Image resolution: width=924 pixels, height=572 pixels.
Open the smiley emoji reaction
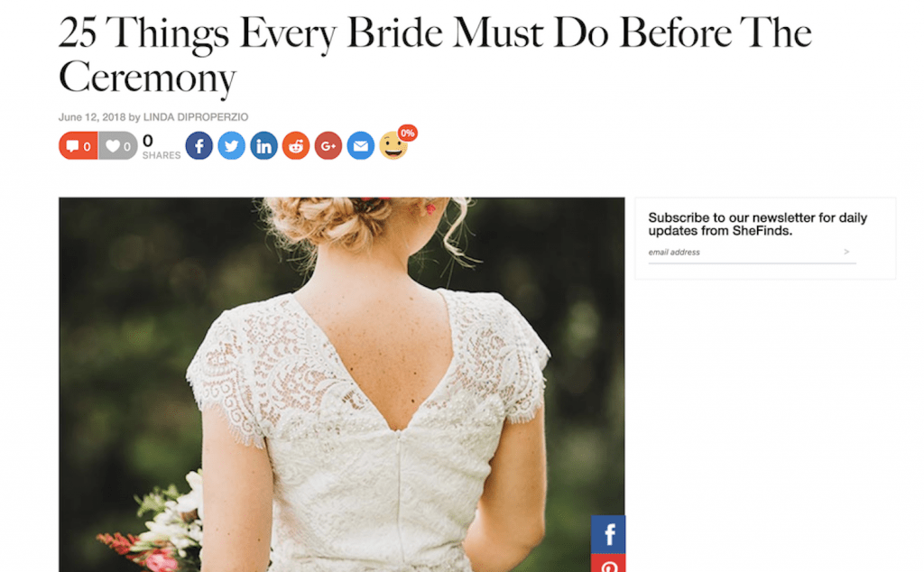coord(393,146)
